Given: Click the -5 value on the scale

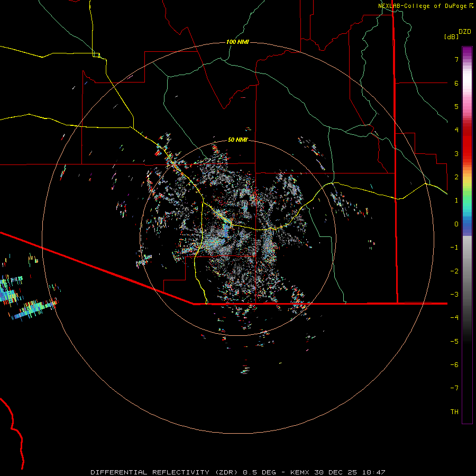Looking at the screenshot, I should pyautogui.click(x=454, y=342).
